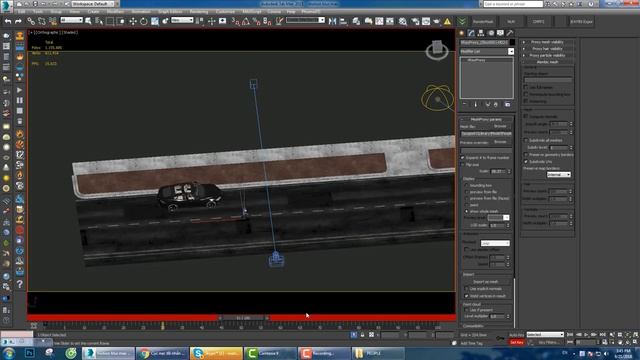Click Browse next to Mesh file

click(x=500, y=126)
